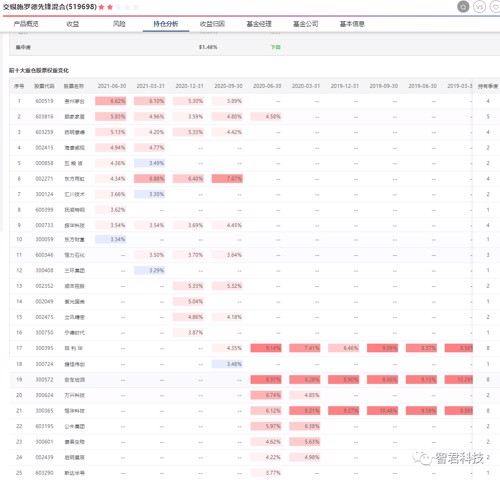Image resolution: width=500 pixels, height=480 pixels.
Task: Click the blue 3.48% cell for 300724
Action: click(x=227, y=364)
